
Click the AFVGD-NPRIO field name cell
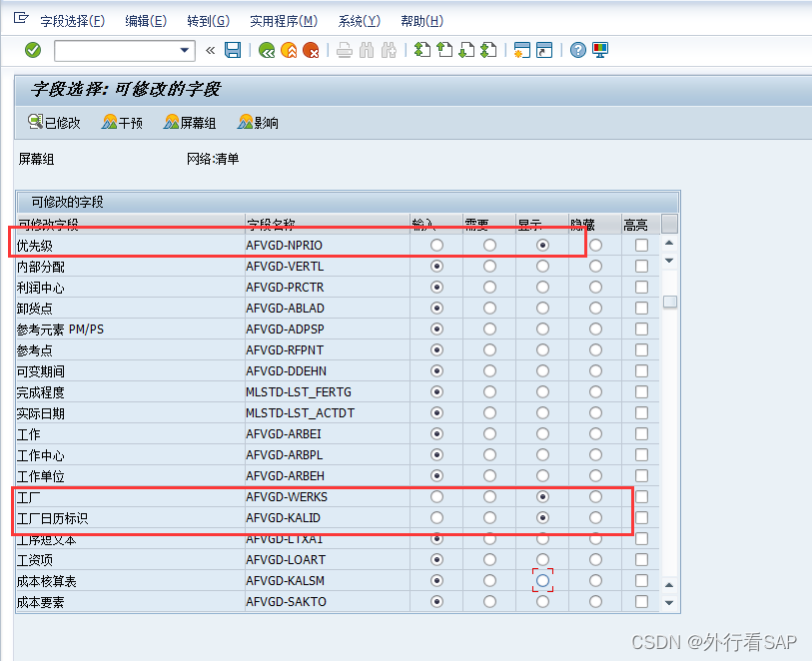pyautogui.click(x=328, y=246)
